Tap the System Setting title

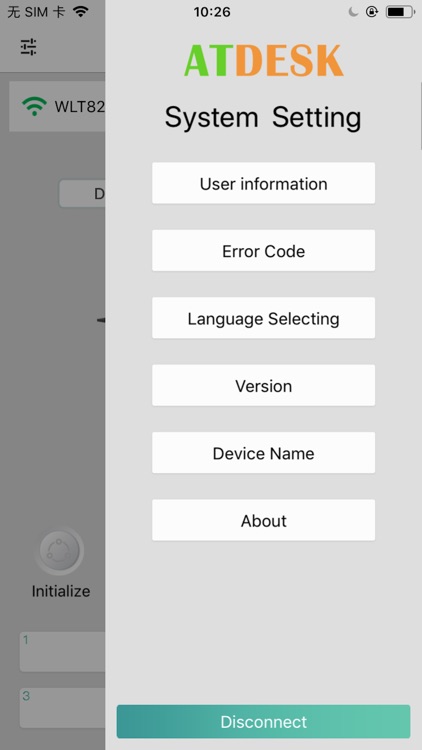coord(263,117)
